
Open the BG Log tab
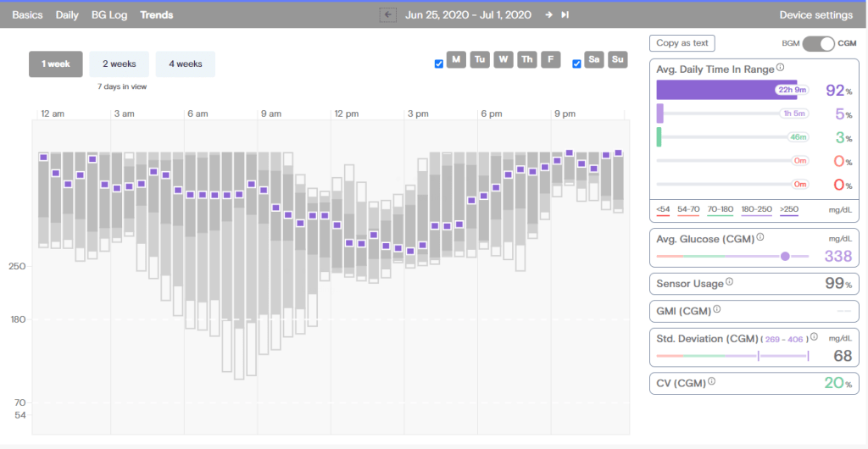110,14
